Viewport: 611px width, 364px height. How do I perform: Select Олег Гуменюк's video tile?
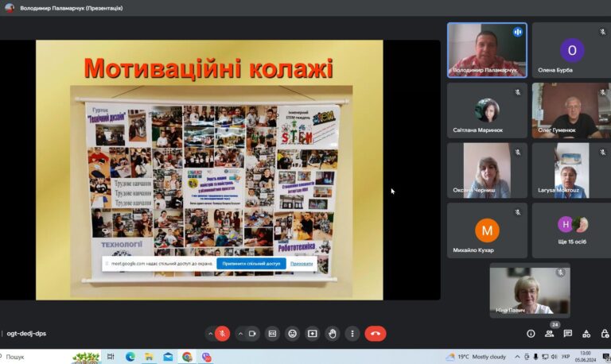571,110
